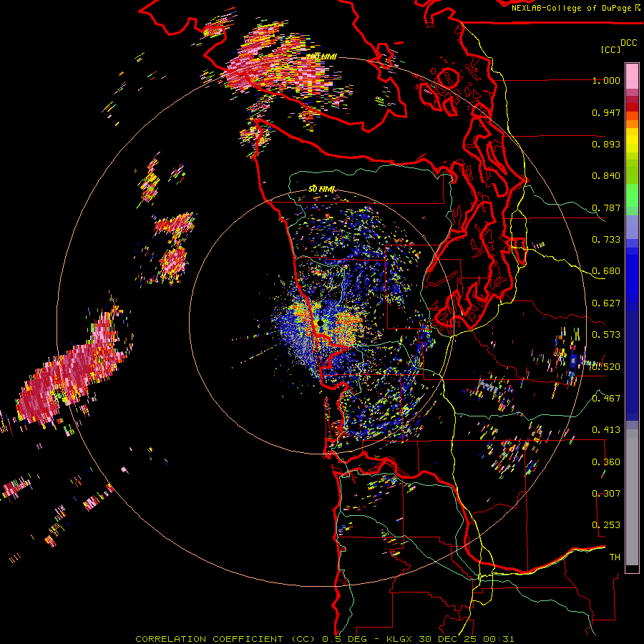Click the 0.360 legend label

pos(606,462)
